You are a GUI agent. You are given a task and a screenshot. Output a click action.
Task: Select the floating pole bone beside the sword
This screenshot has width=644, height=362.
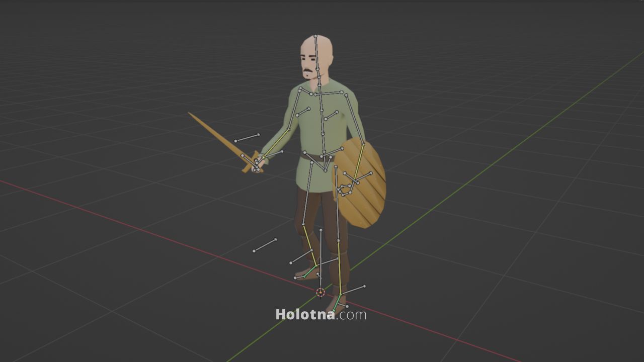click(247, 138)
